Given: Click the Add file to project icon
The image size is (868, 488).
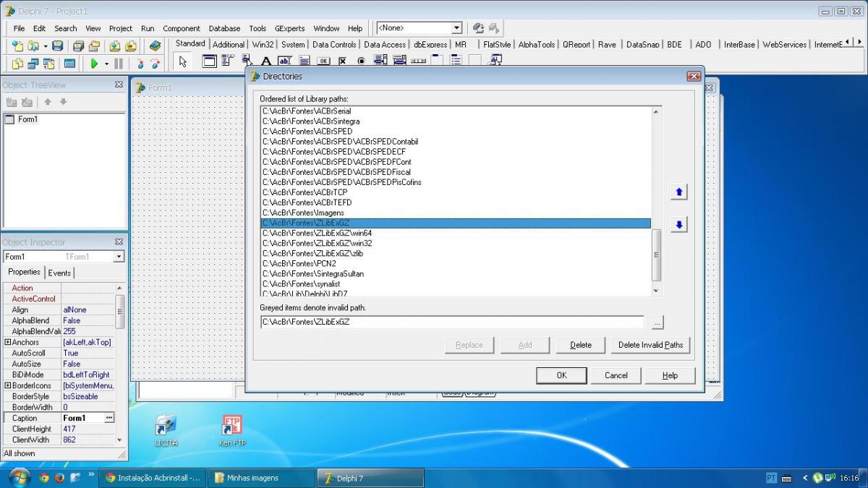Looking at the screenshot, I should [115, 46].
